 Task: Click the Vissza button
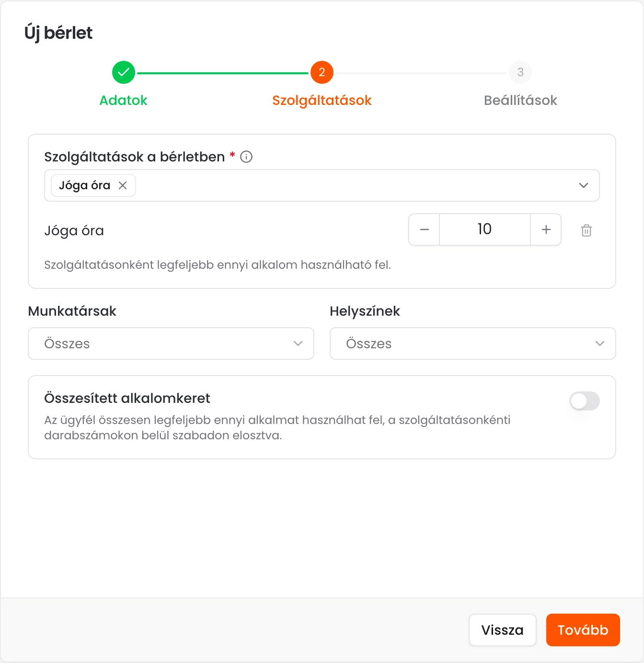[x=502, y=630]
